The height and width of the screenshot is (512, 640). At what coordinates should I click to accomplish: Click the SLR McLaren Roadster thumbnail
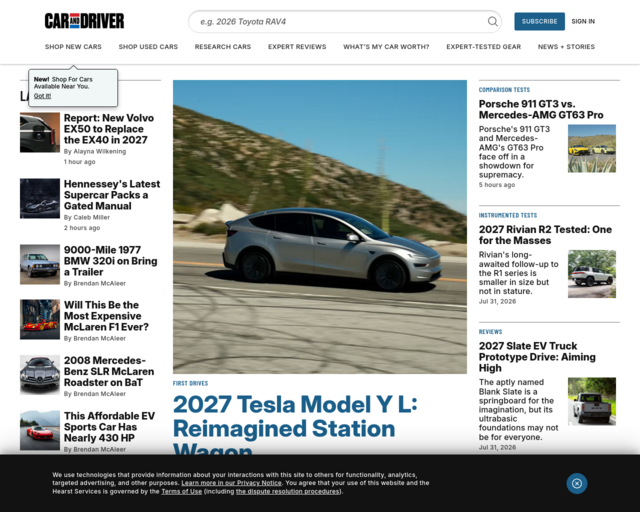(40, 375)
